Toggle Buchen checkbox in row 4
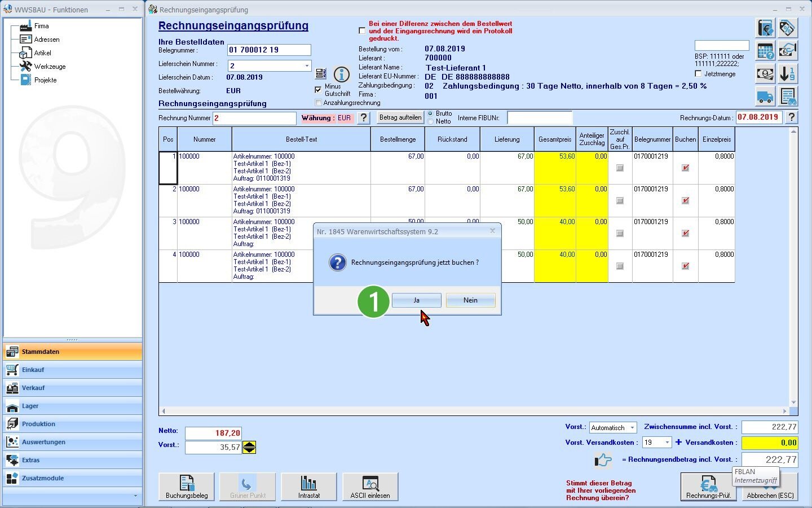The image size is (812, 508). [x=685, y=266]
